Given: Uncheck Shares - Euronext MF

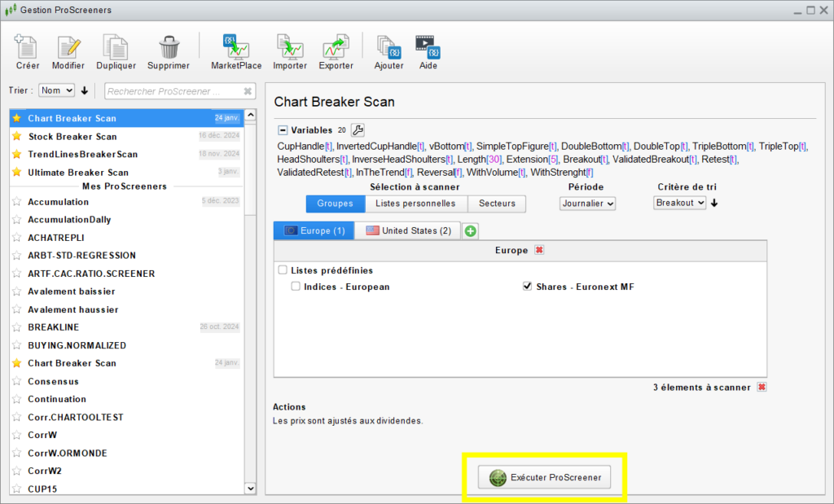Looking at the screenshot, I should tap(527, 287).
